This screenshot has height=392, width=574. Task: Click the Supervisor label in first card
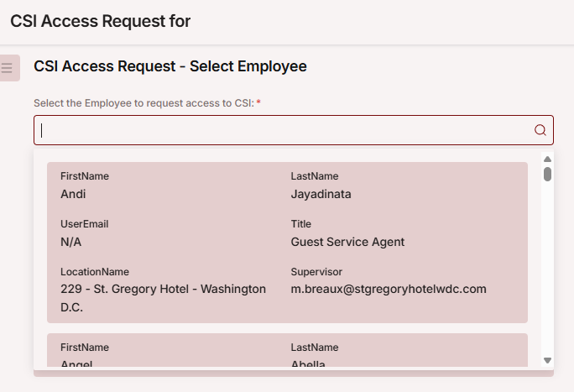tap(316, 272)
